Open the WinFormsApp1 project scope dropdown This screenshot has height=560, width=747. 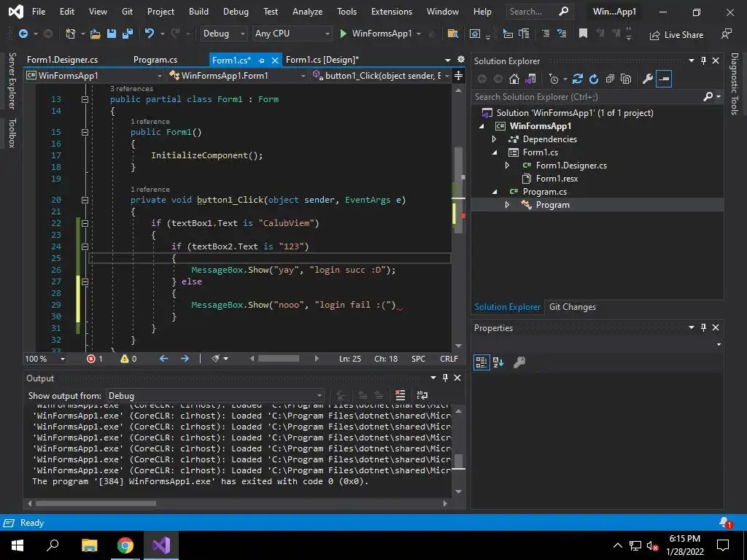94,76
